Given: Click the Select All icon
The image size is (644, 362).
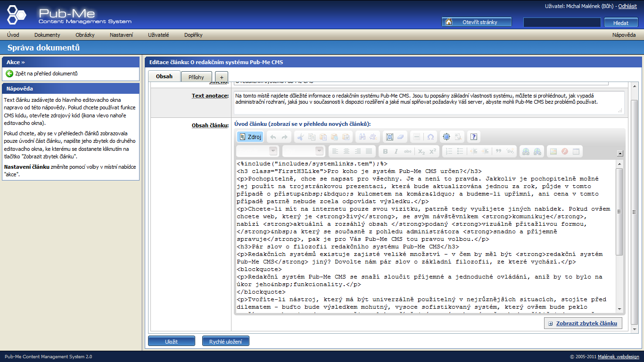Looking at the screenshot, I should [x=389, y=137].
